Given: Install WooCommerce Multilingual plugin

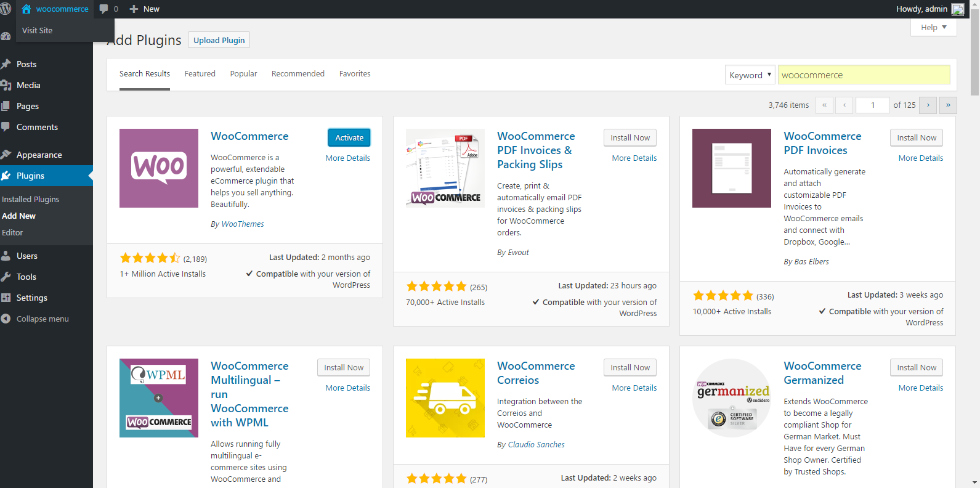Looking at the screenshot, I should click(344, 367).
